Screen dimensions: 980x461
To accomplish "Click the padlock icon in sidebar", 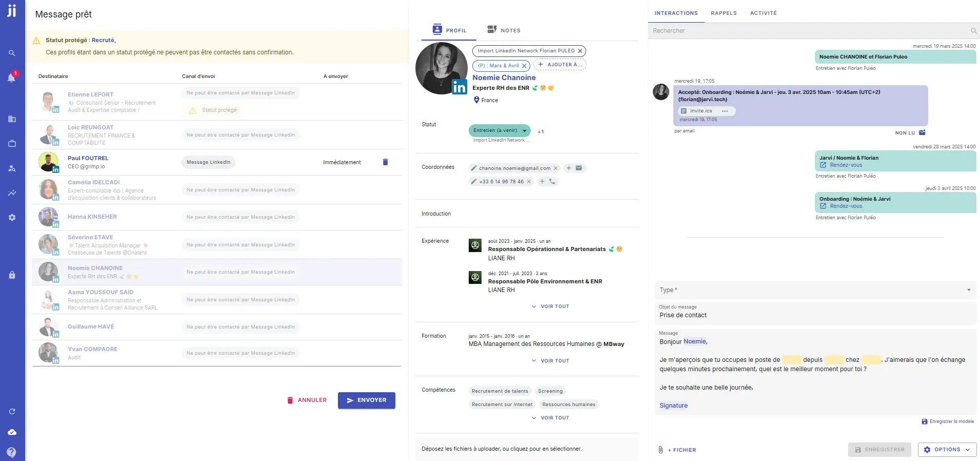I will coord(12,275).
